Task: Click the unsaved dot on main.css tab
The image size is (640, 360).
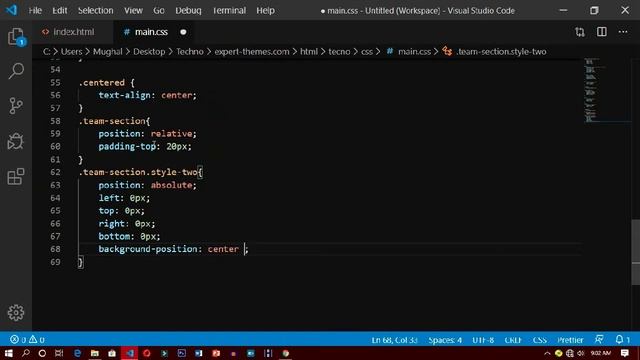Action: pos(183,32)
